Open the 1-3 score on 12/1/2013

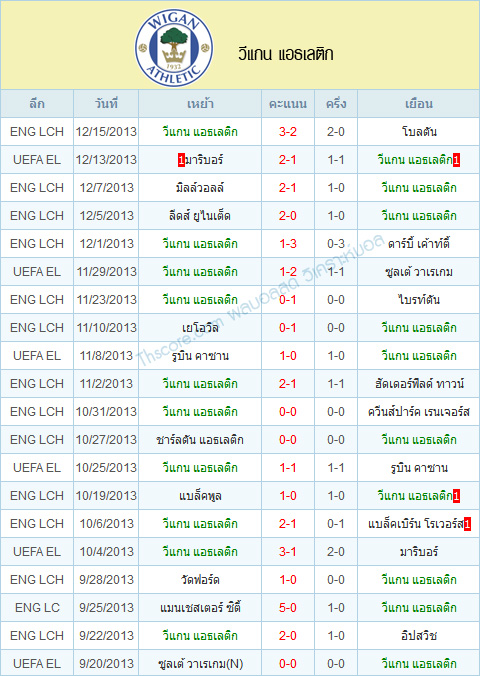click(288, 244)
